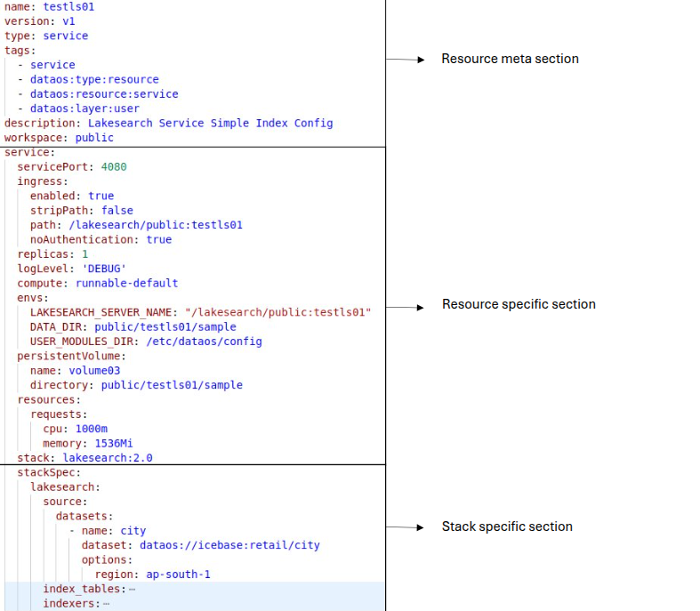
Task: Select the value '/etc/dataos/config'
Action: tap(204, 342)
